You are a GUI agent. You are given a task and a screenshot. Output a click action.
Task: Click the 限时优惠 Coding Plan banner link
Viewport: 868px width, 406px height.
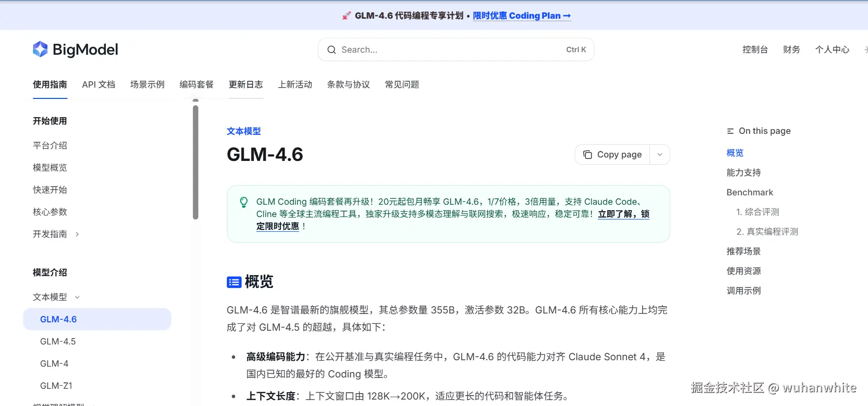522,16
